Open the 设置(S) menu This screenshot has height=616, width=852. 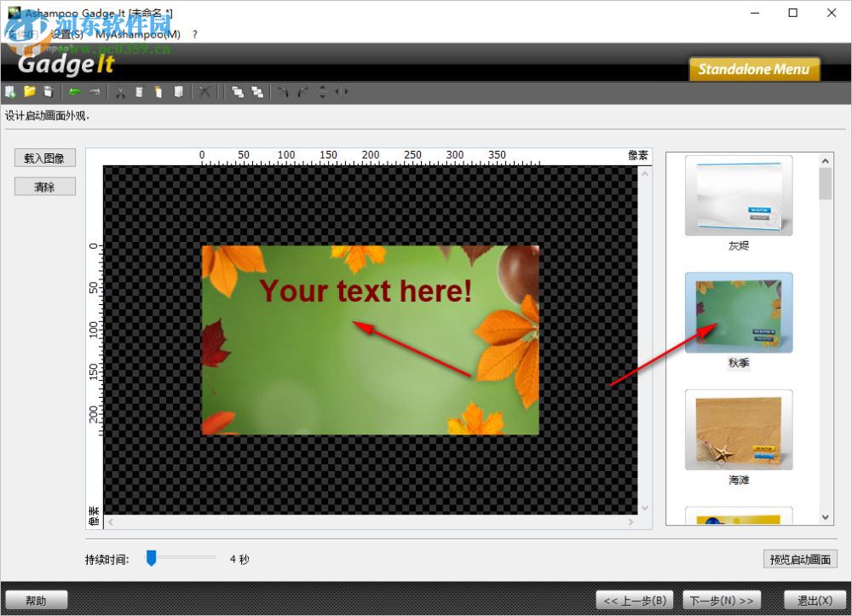point(66,34)
